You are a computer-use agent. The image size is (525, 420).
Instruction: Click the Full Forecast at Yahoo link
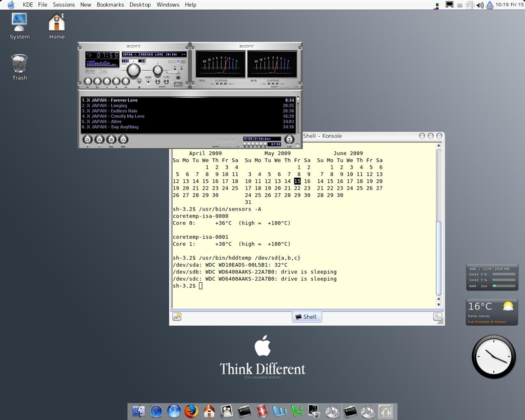[x=486, y=322]
